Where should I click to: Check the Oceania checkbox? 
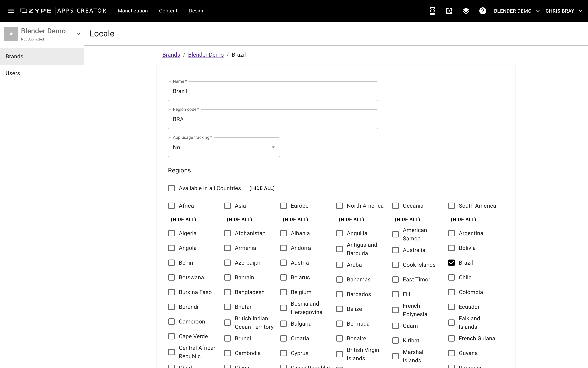point(395,206)
